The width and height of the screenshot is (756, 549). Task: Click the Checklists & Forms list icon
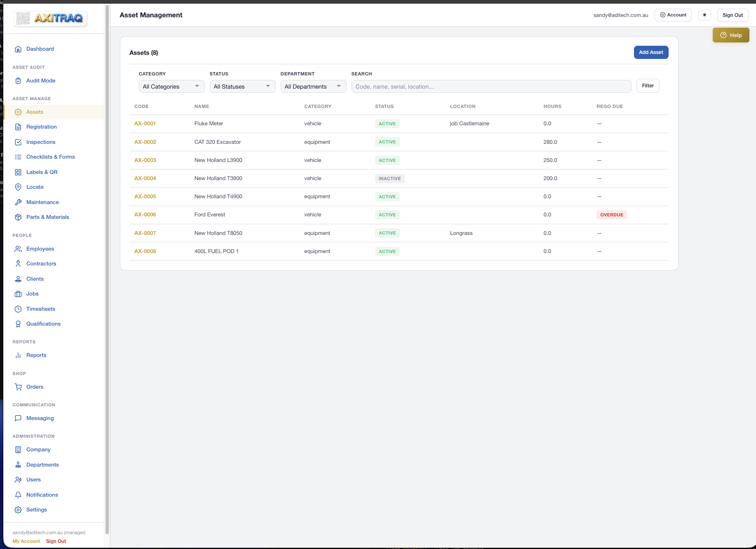click(x=18, y=157)
